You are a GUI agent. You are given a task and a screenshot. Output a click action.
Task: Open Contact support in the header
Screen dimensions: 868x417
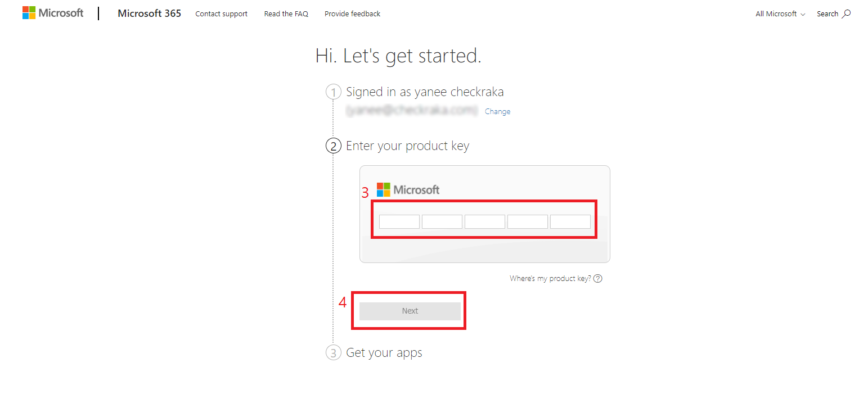(221, 14)
